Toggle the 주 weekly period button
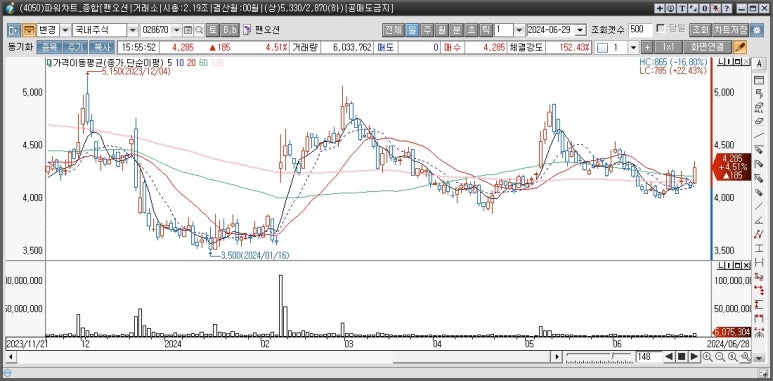Screen dimensions: 773x381 [427, 30]
